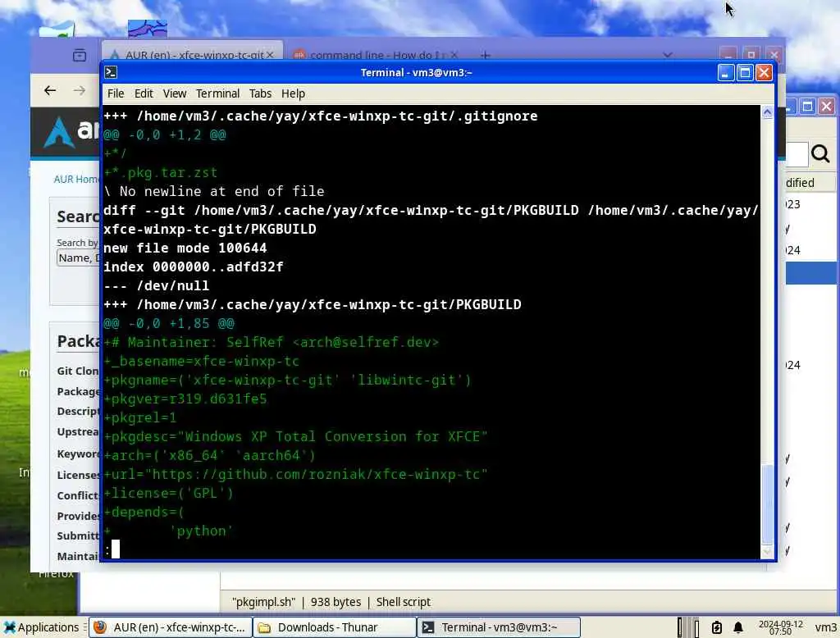Click the pkgdesc Windows XP Total Conversion line
Image resolution: width=840 pixels, height=638 pixels.
295,436
